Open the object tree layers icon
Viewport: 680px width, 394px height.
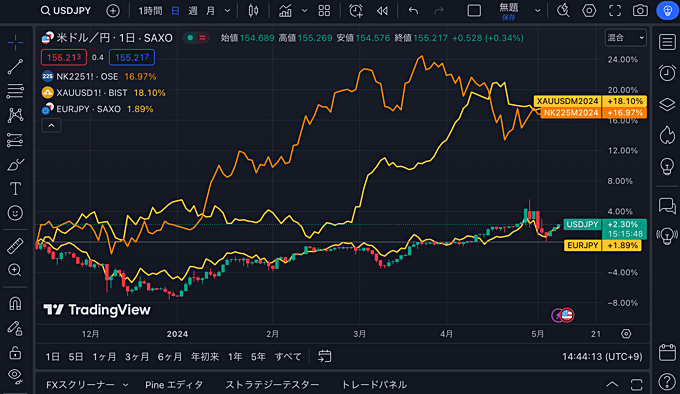tap(667, 104)
